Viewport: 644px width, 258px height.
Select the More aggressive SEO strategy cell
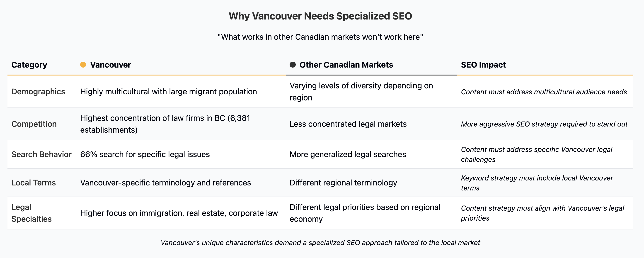[544, 124]
